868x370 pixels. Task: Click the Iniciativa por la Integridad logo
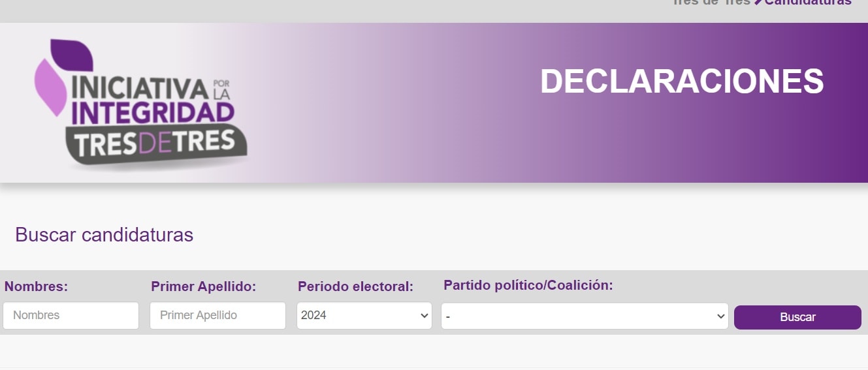tap(140, 104)
